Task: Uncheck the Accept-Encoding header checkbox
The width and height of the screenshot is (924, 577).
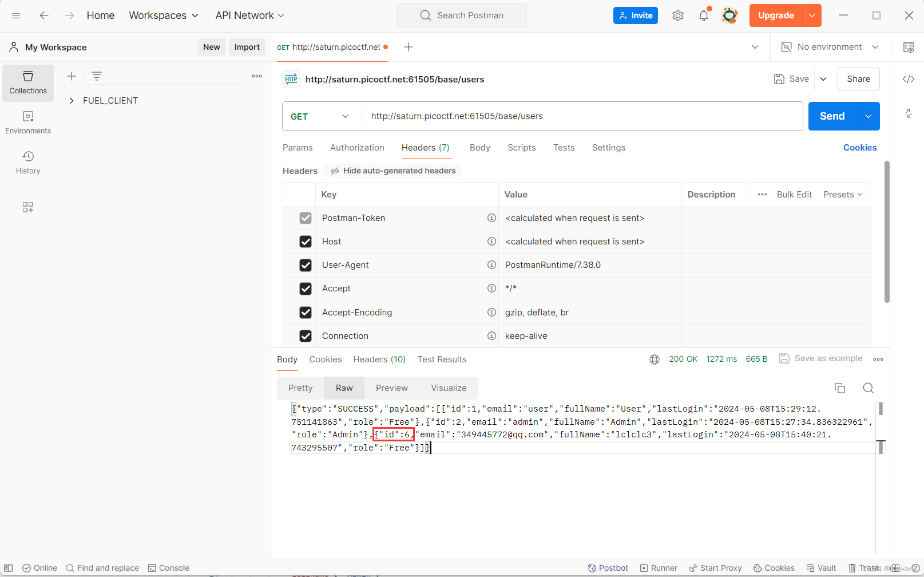Action: point(306,313)
